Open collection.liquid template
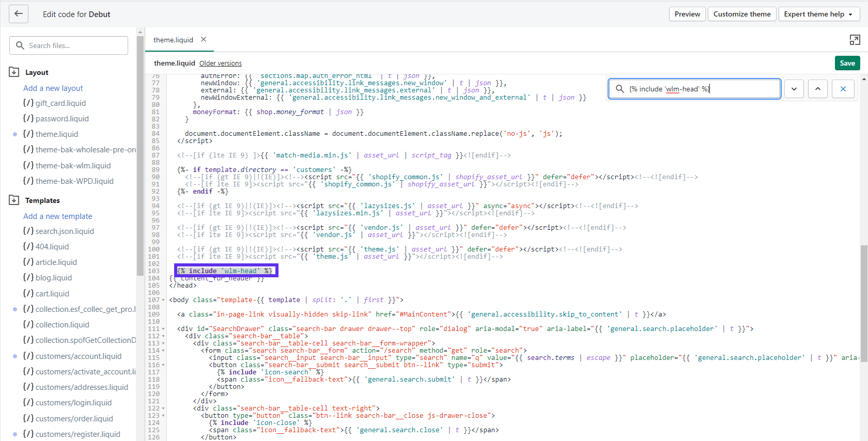This screenshot has height=441, width=868. (56, 325)
